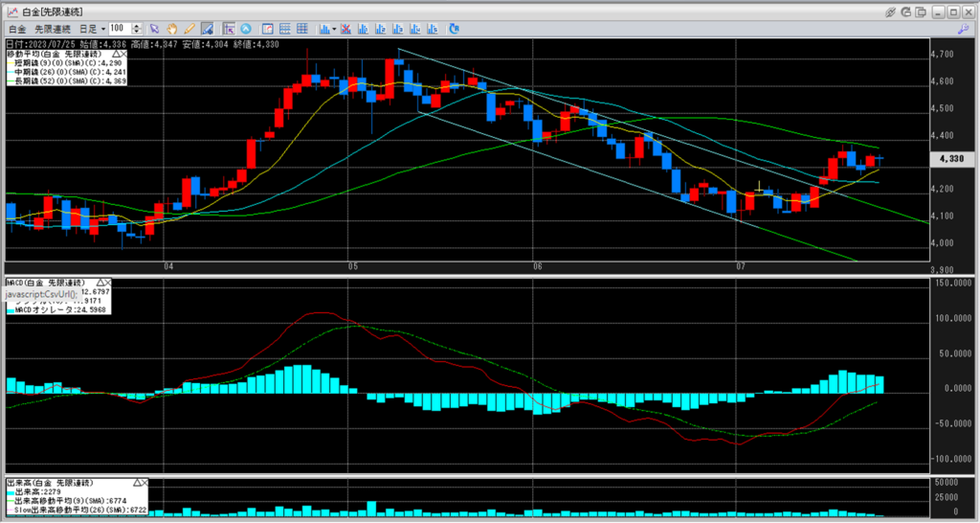Collapse the 出来高 legend with triangle
Screen dimensions: 980x523
(x=134, y=483)
